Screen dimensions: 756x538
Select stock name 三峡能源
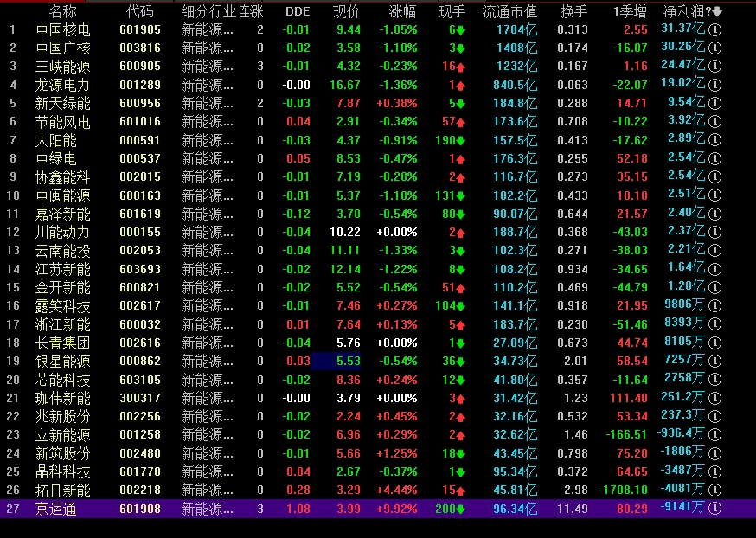[x=62, y=67]
